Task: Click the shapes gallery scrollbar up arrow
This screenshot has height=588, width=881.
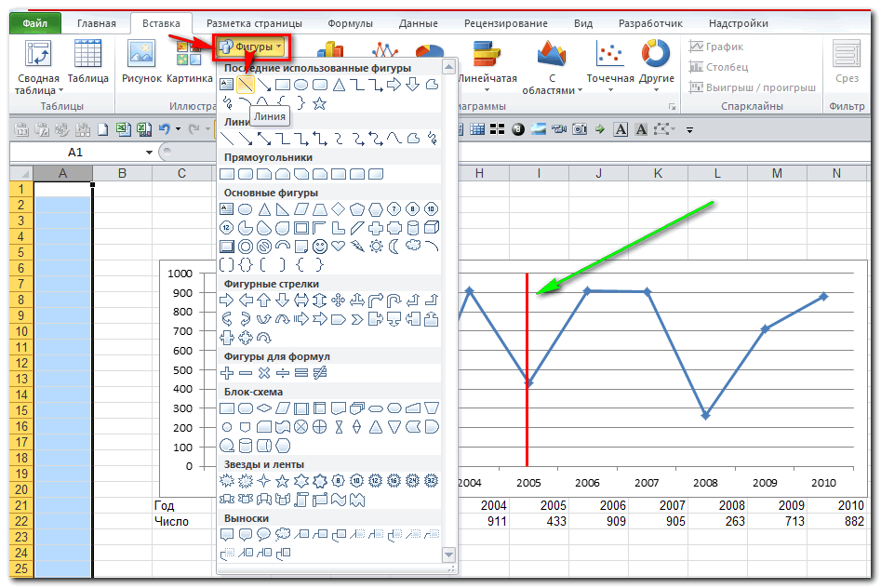Action: (449, 67)
